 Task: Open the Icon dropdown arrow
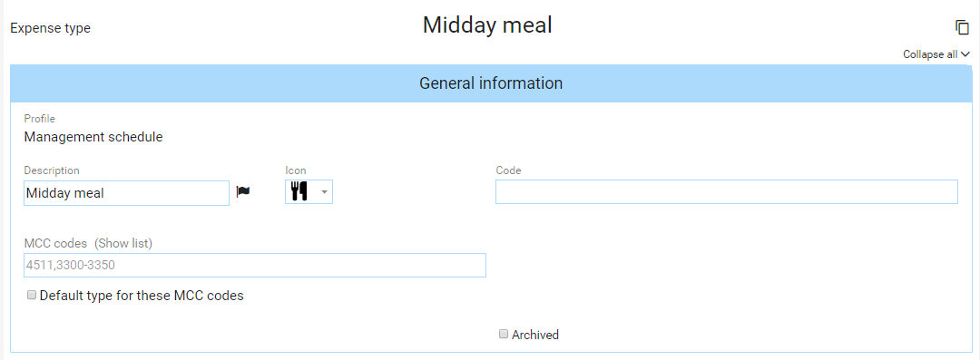pyautogui.click(x=324, y=192)
